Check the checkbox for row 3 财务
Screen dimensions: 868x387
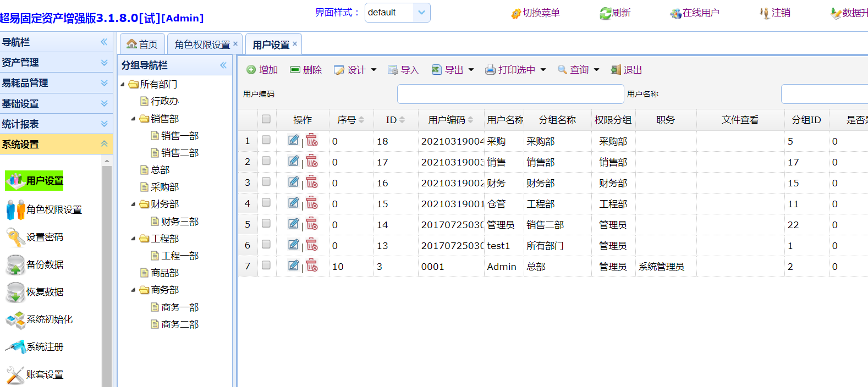click(x=266, y=182)
